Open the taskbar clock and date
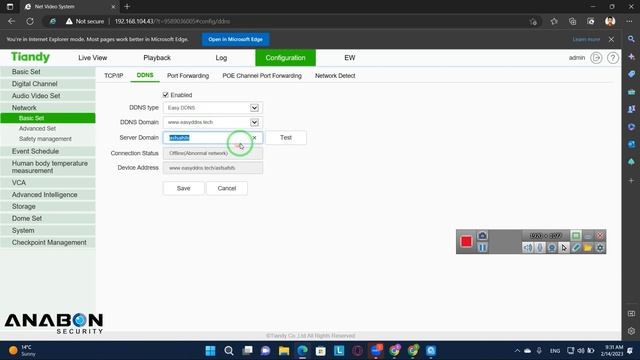This screenshot has width=640, height=360. coord(611,351)
